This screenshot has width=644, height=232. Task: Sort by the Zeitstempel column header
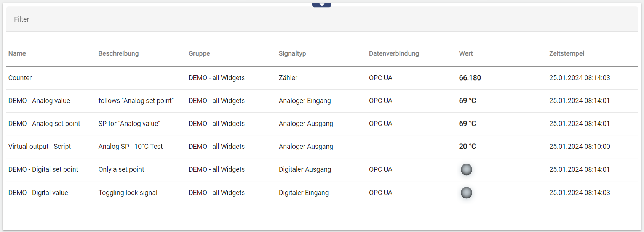(566, 53)
